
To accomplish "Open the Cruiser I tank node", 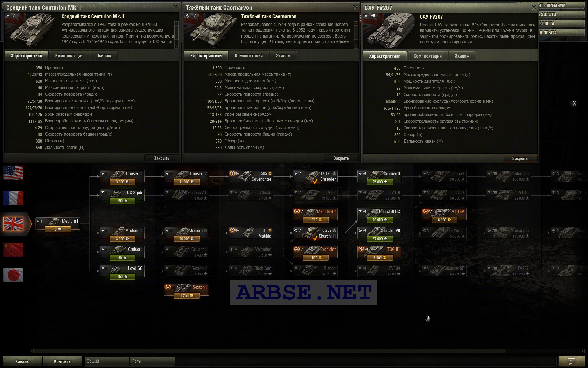I will point(122,253).
